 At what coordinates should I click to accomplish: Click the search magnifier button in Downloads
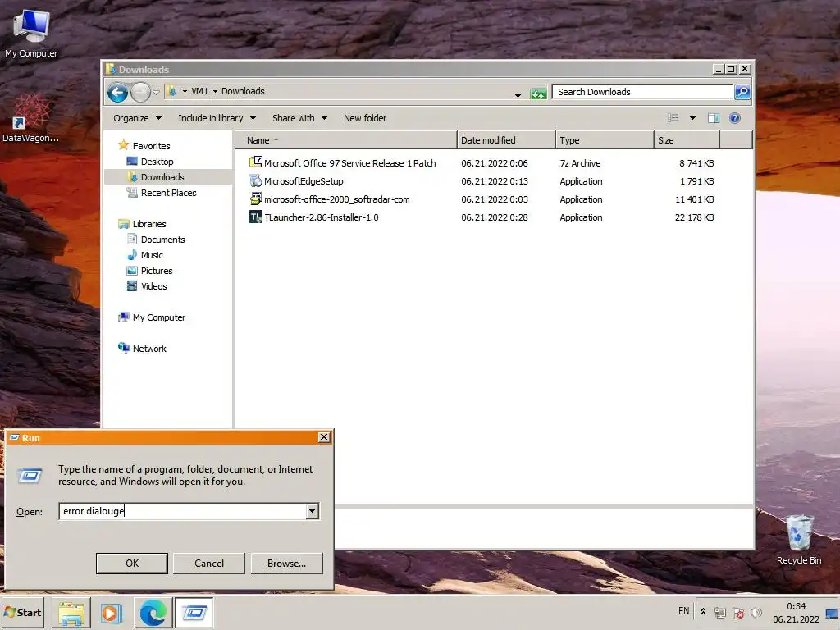tap(742, 92)
